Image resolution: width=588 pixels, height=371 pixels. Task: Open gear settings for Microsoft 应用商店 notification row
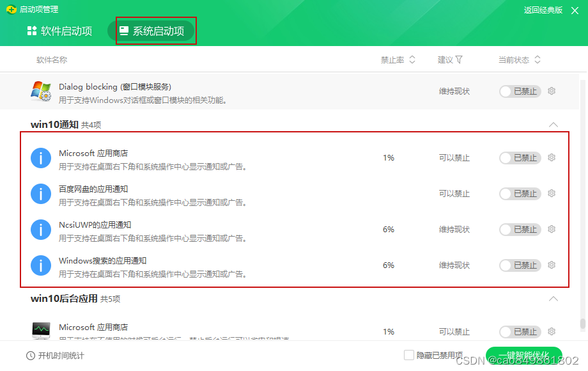click(x=551, y=157)
